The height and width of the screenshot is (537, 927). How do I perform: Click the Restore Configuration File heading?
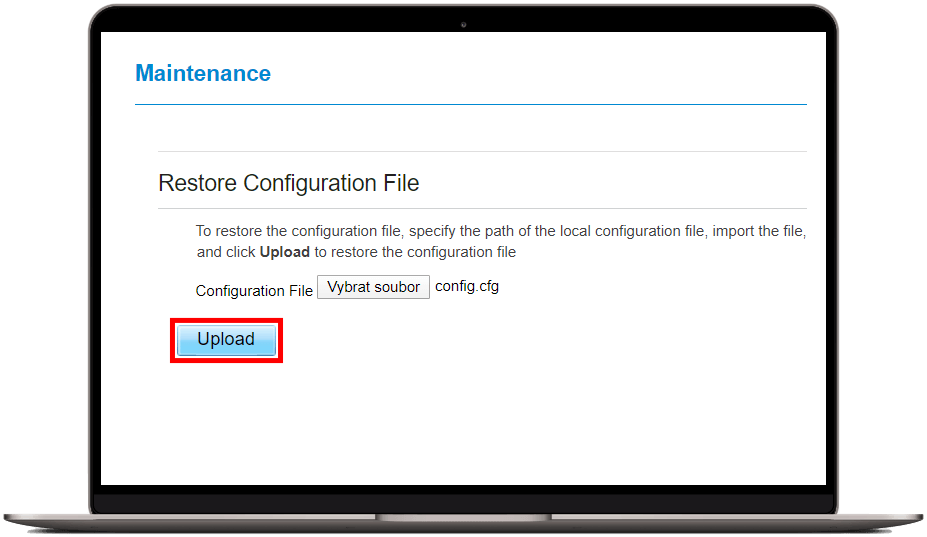click(x=289, y=183)
